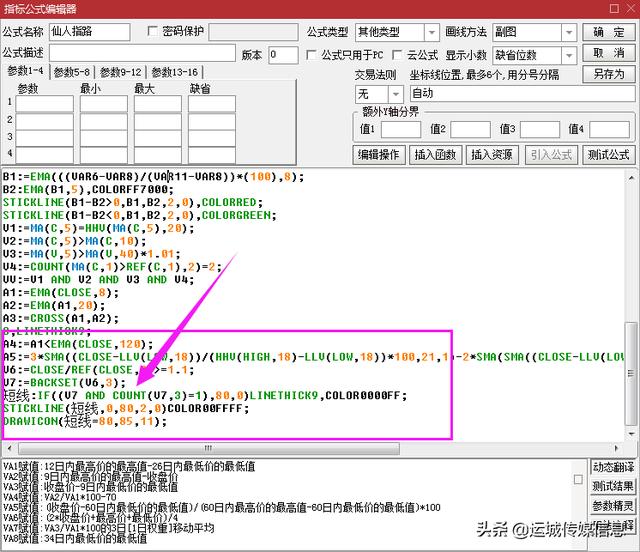Click the VA8赋值 translation line
This screenshot has height=552, width=640.
click(75, 539)
